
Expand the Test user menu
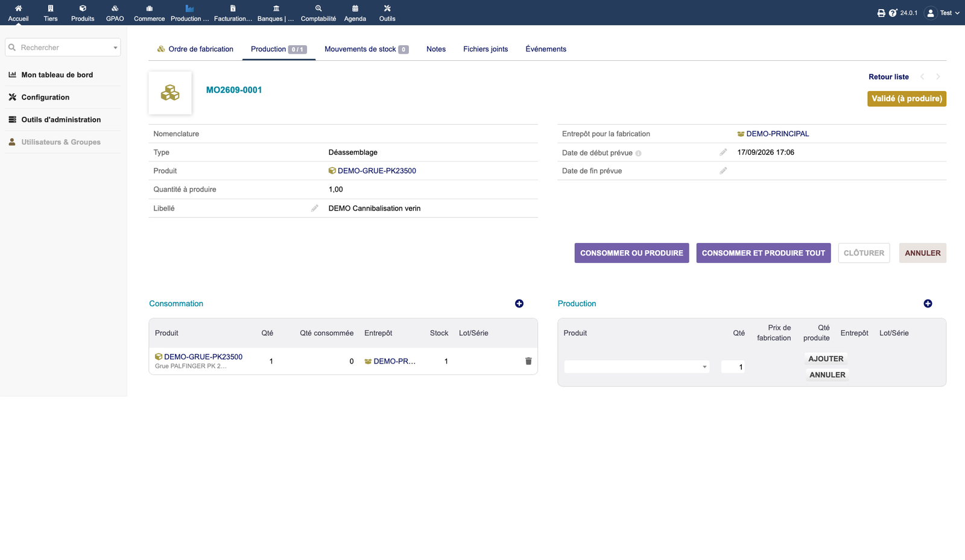(941, 13)
